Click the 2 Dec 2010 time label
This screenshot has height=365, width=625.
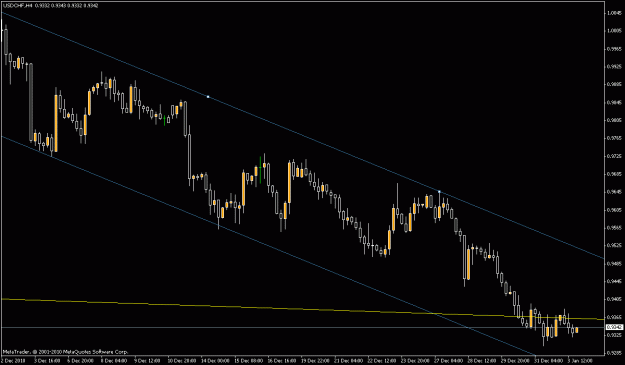[12, 360]
